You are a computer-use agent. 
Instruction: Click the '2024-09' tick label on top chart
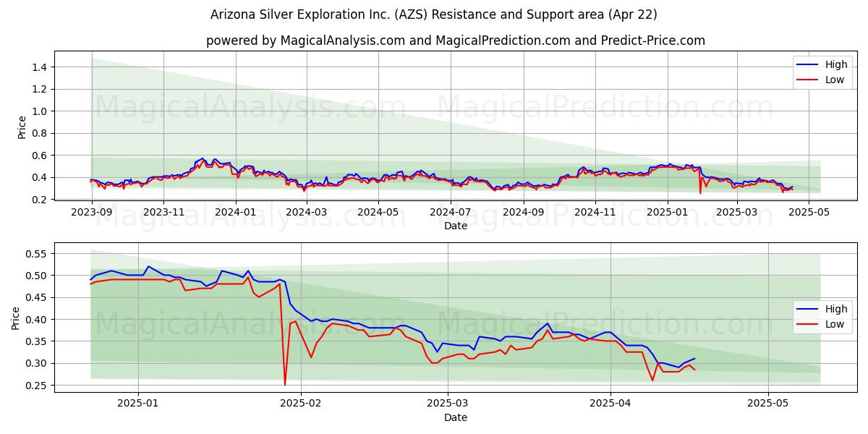tap(524, 212)
